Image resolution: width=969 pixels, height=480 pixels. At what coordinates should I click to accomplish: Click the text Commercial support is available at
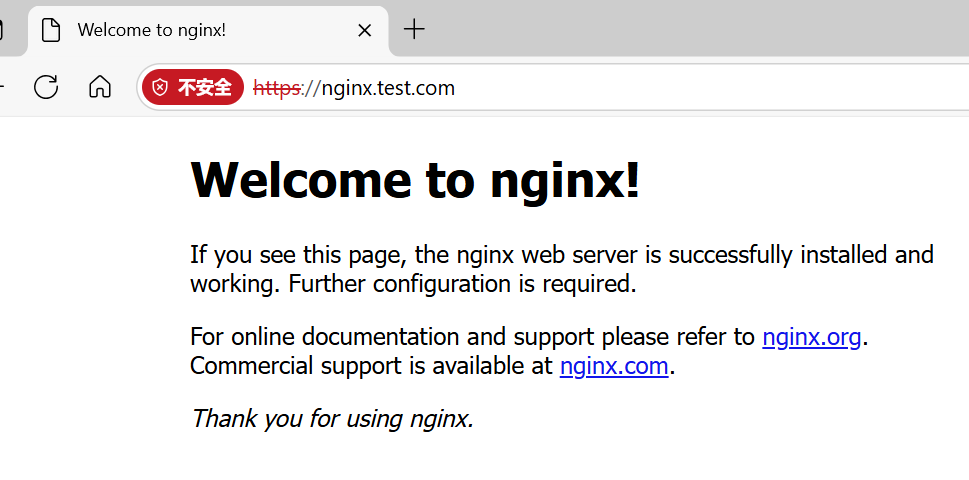371,366
